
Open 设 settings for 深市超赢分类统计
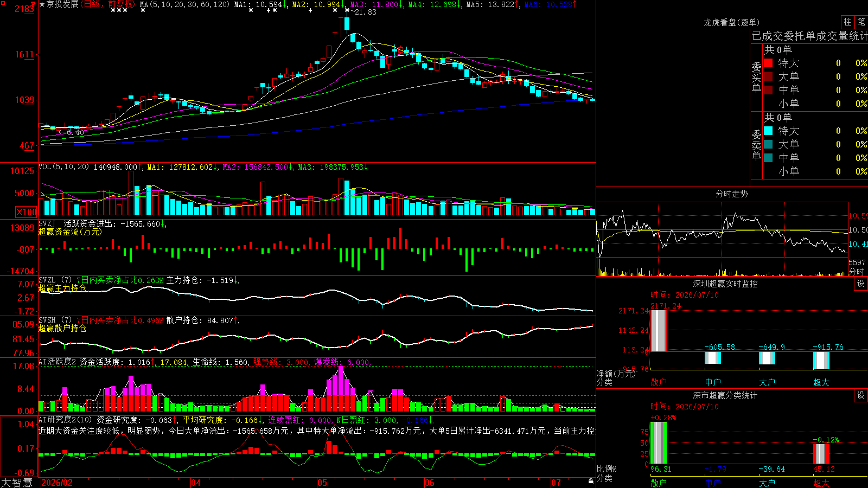click(x=861, y=395)
